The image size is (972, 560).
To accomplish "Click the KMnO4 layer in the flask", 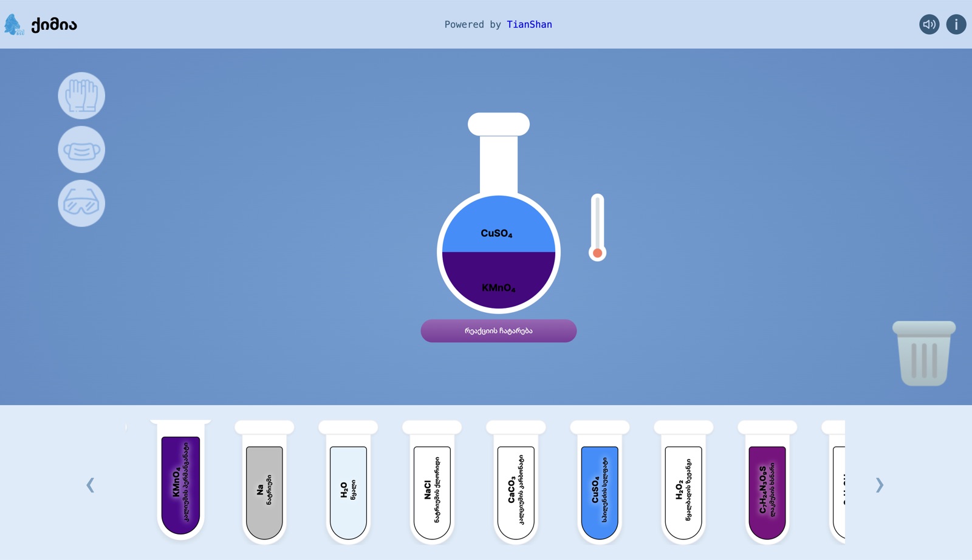I will tap(498, 279).
